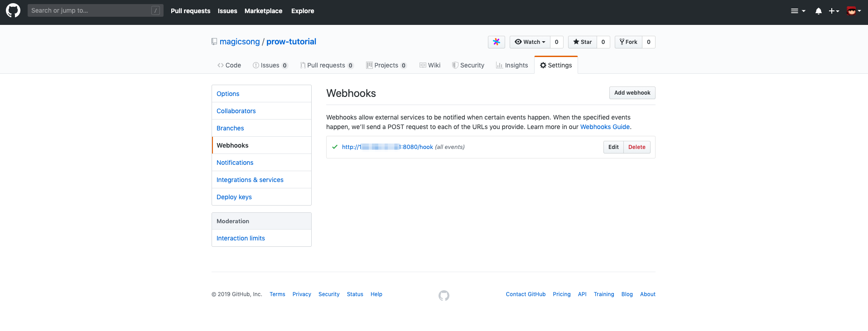Select the Settings tab
This screenshot has width=868, height=331.
556,65
